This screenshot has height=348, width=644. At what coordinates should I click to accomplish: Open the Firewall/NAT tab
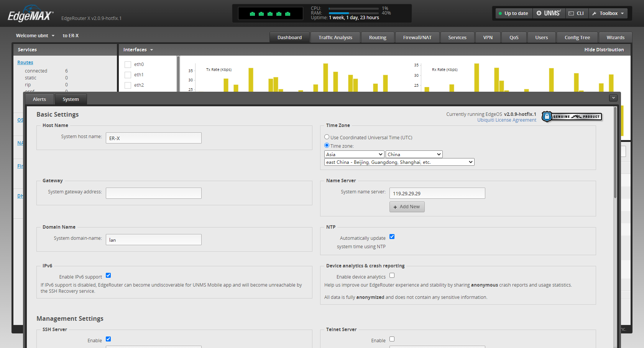click(x=417, y=38)
